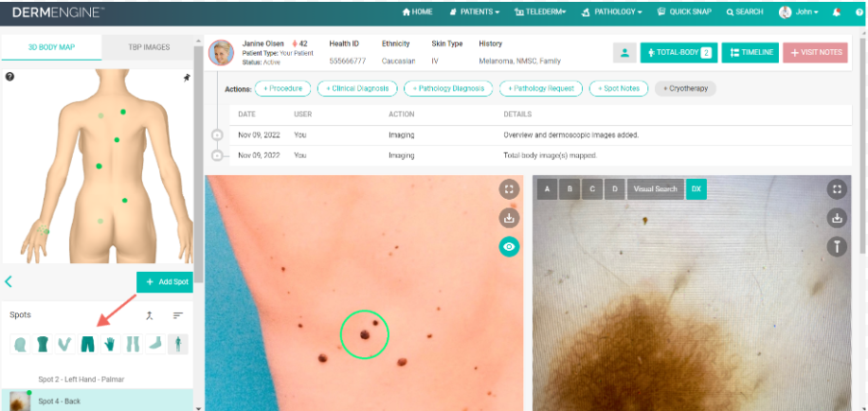
Task: Click the body map help question icon
Action: pos(10,77)
